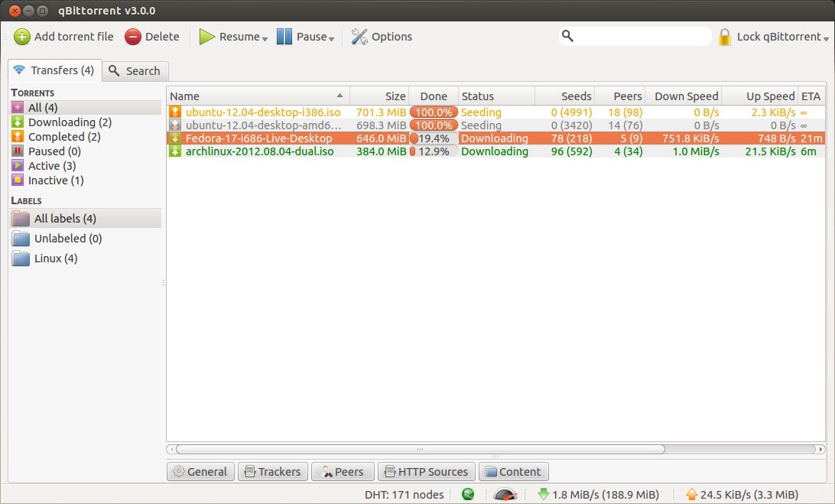The width and height of the screenshot is (835, 504).
Task: Open the HTTP Sources properties tab
Action: click(x=427, y=472)
